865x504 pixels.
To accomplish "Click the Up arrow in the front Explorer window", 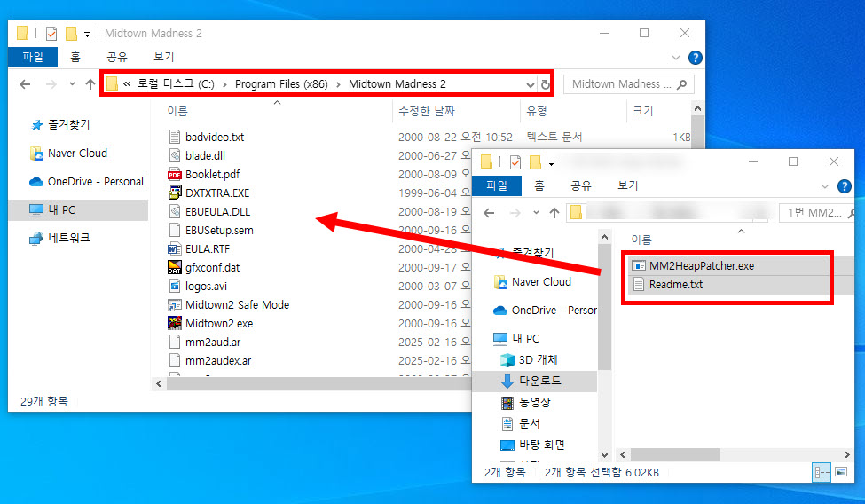I will 554,213.
